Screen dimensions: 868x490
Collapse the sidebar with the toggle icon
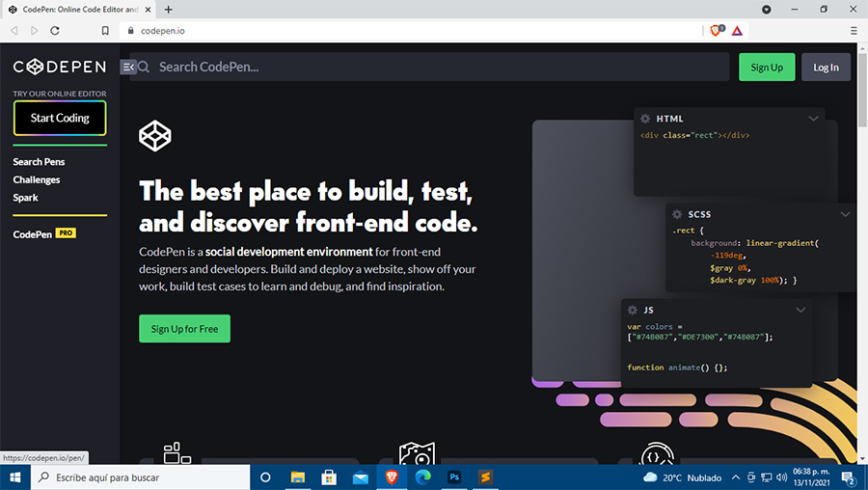(128, 67)
